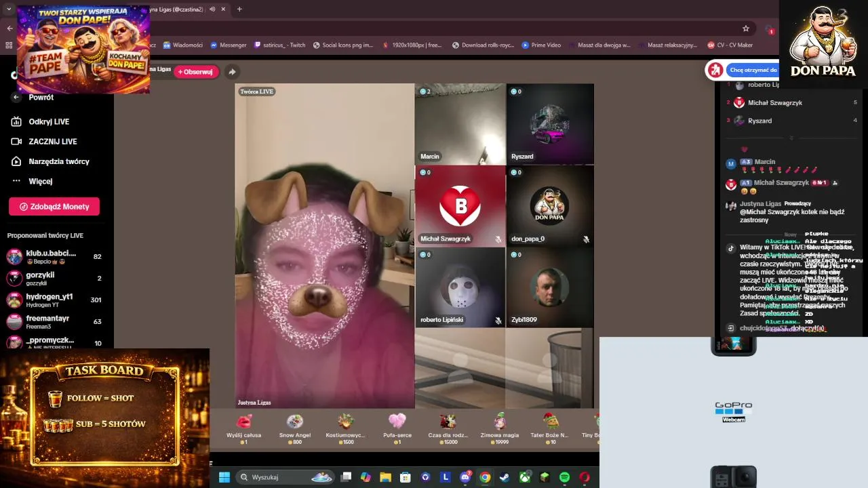Click muted mic icon on roberto Lipiński tile
Viewport: 868px width, 488px height.
(498, 320)
